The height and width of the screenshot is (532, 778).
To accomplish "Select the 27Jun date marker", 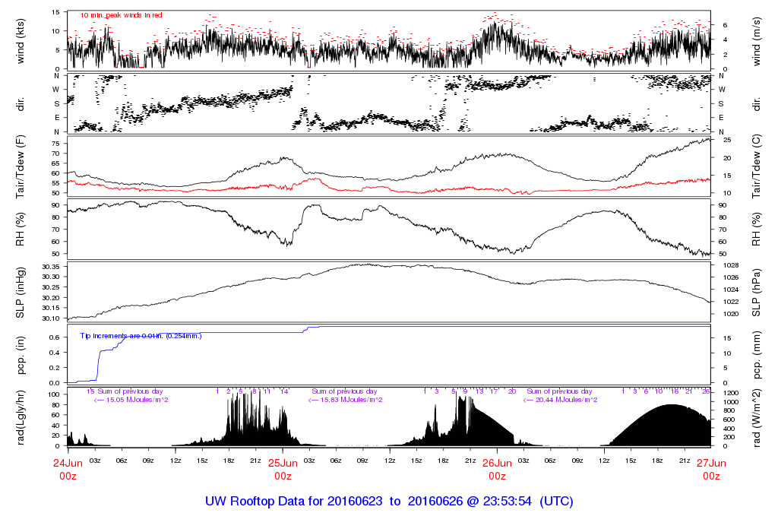I will click(711, 462).
